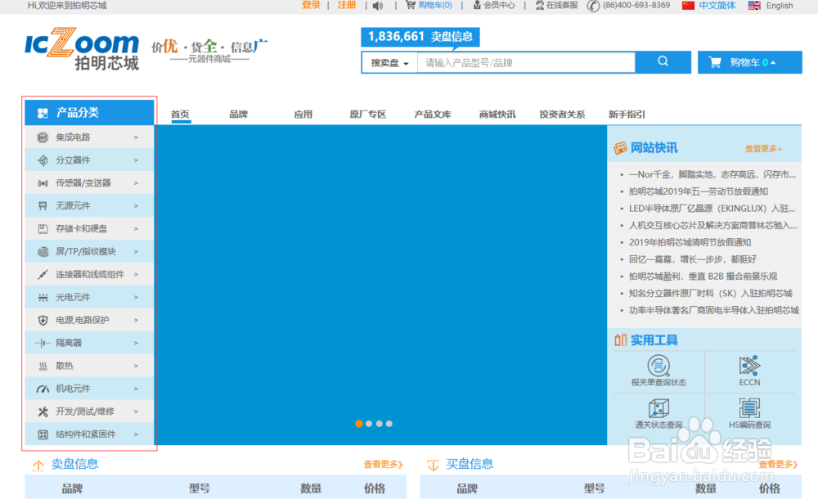818x504 pixels.
Task: Click the search magnifier button
Action: pos(663,62)
